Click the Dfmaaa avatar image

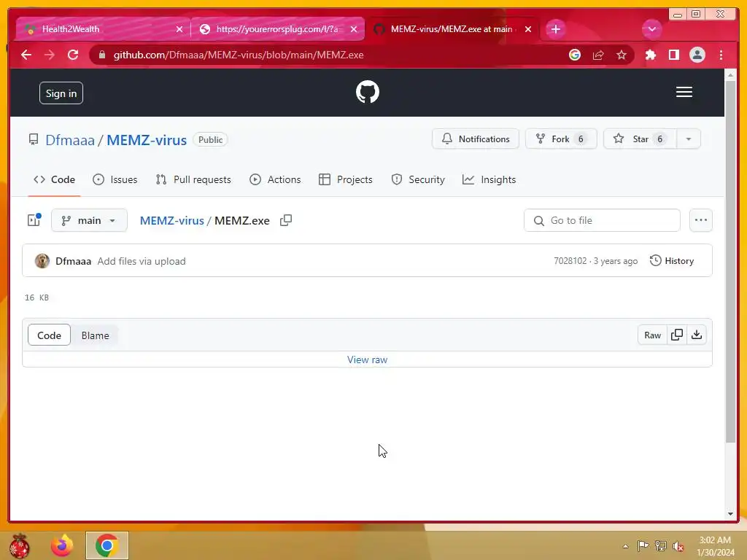(x=42, y=261)
